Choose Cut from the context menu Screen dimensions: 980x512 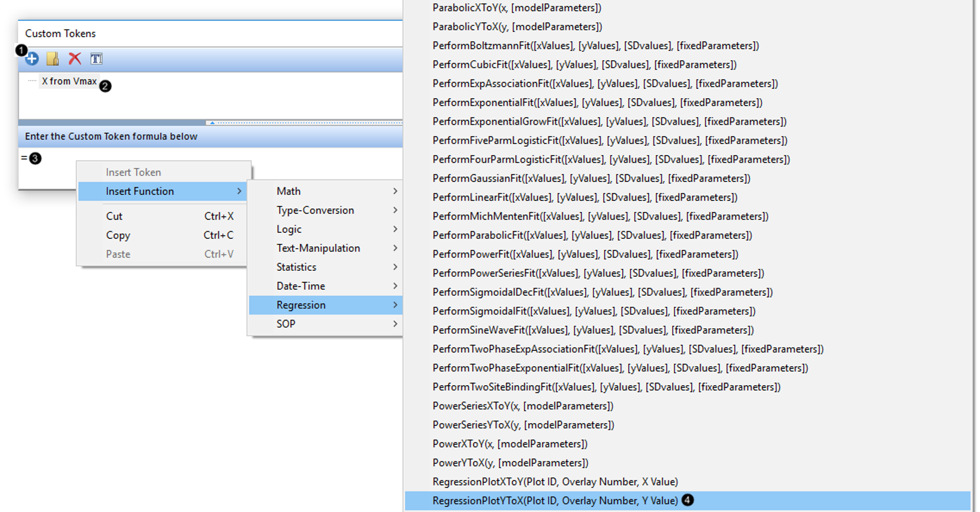114,216
